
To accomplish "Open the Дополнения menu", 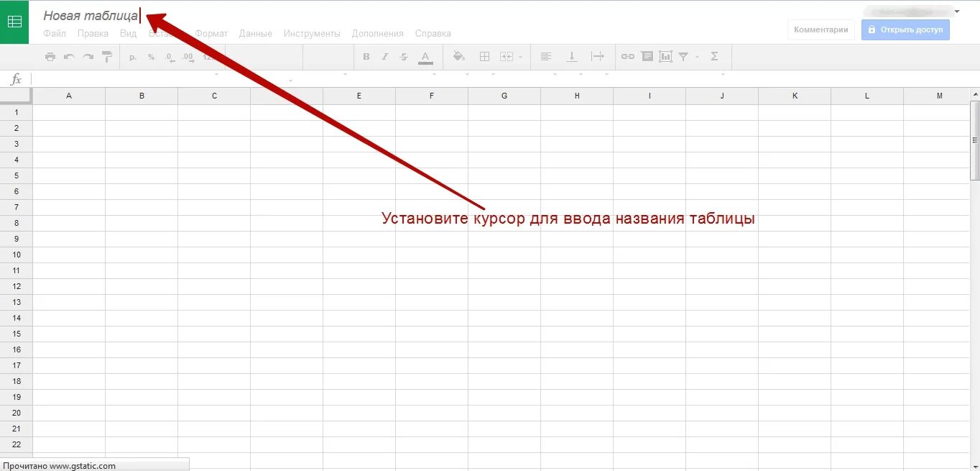I will [378, 34].
